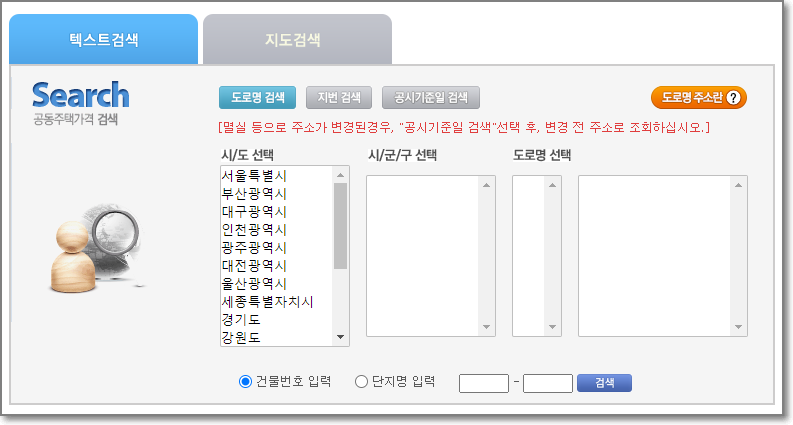Open the 도로명주소란 help button
This screenshot has height=425, width=793.
click(699, 97)
